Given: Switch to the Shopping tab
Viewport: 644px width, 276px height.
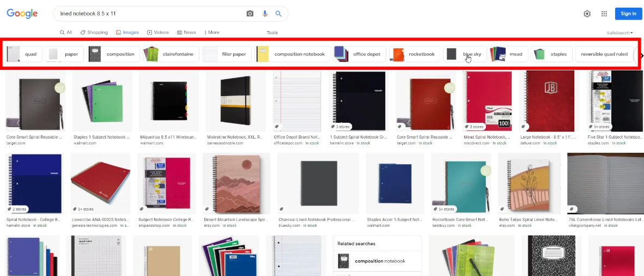Looking at the screenshot, I should coord(94,32).
